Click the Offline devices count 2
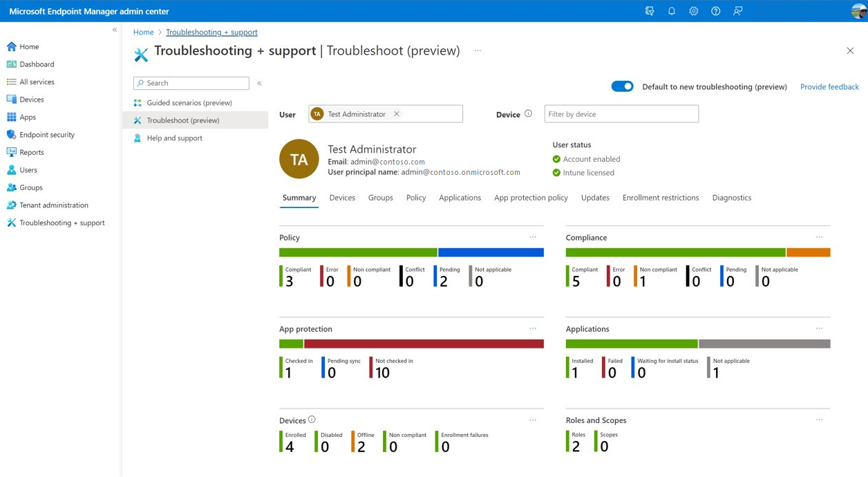Viewport: 868px width, 477px height. (361, 447)
